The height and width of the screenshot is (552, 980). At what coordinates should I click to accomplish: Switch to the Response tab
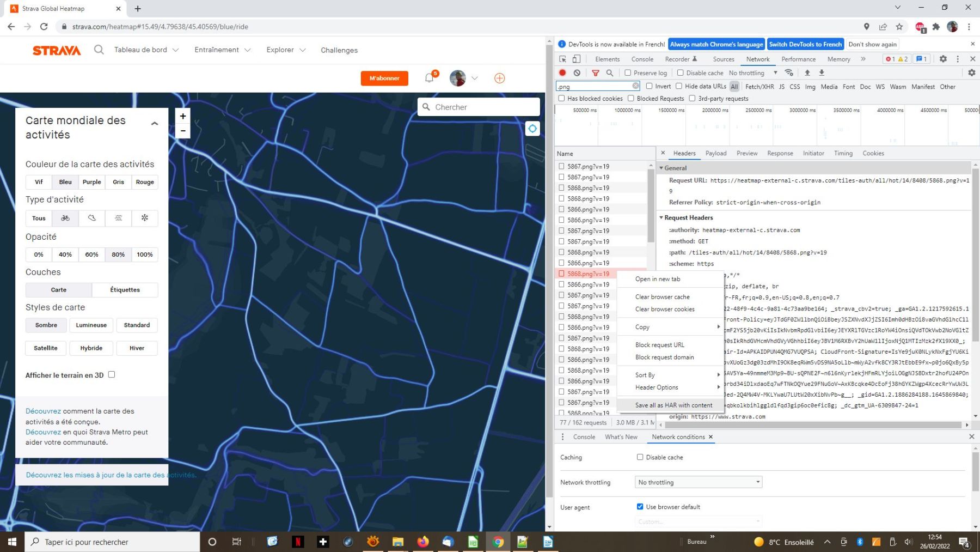coord(780,154)
